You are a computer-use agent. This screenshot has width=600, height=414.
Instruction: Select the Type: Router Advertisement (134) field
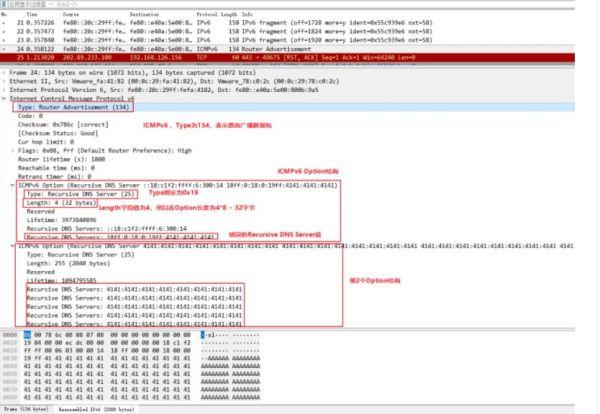coord(73,108)
